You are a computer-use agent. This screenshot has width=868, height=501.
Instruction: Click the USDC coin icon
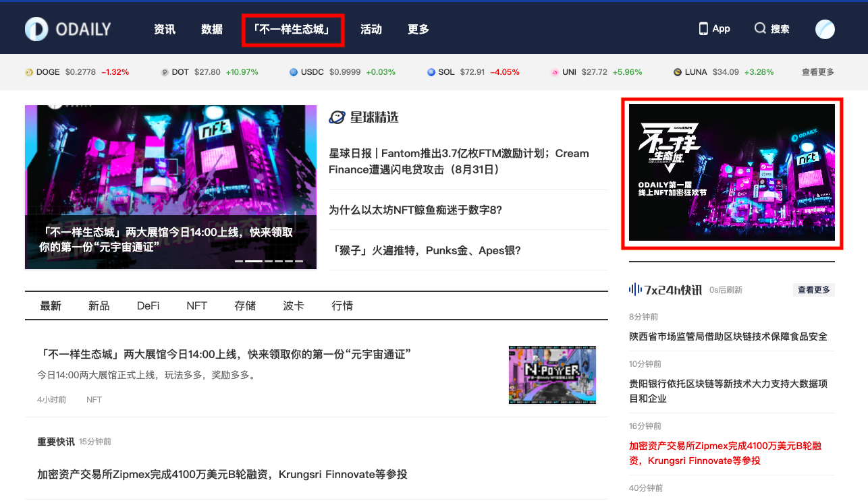(x=294, y=72)
